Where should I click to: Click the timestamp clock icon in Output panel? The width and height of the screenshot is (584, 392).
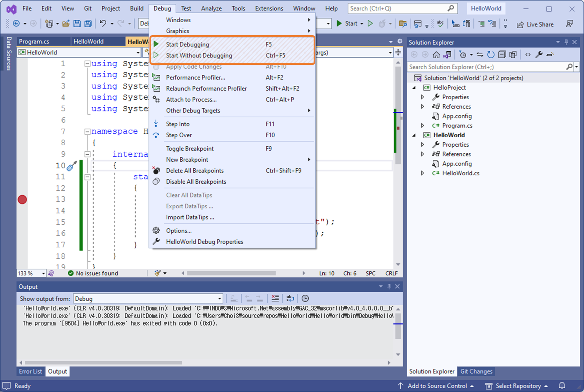(305, 298)
